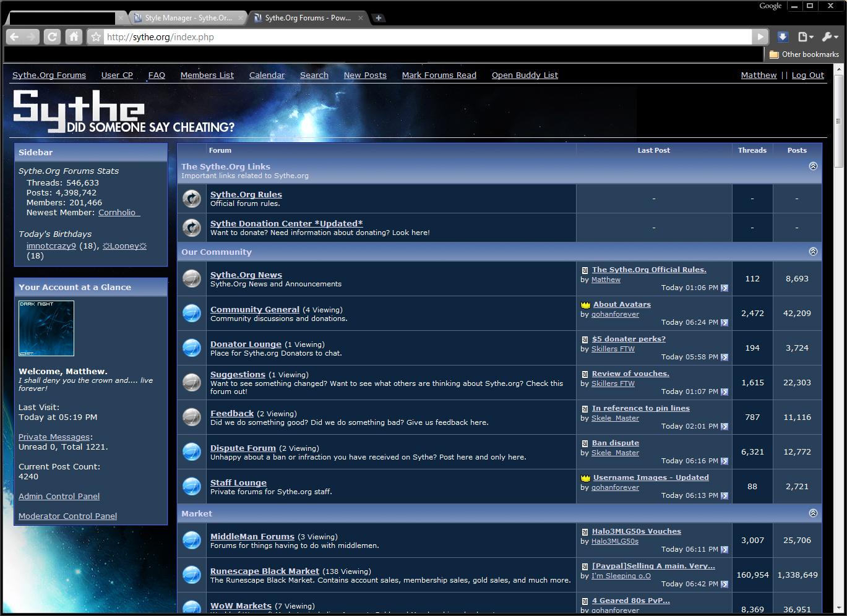Open Matthew profile link in header
This screenshot has width=847, height=616.
759,75
